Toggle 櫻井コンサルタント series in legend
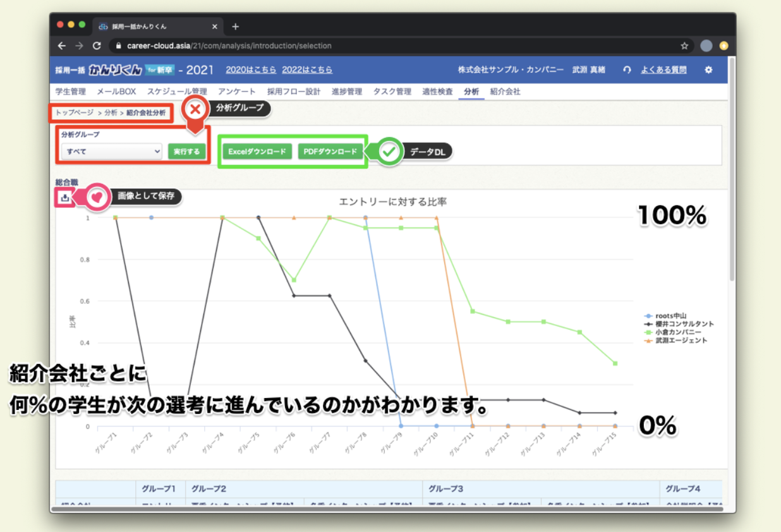This screenshot has width=781, height=532. 679,324
